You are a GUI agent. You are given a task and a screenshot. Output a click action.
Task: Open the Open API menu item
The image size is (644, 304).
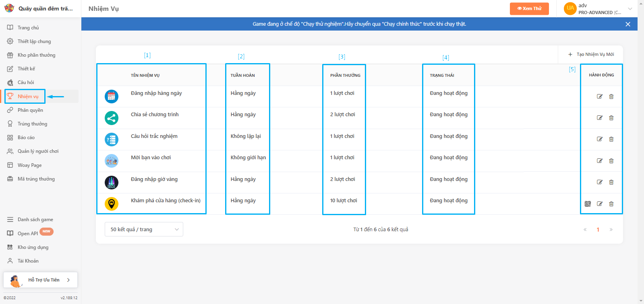click(x=28, y=234)
